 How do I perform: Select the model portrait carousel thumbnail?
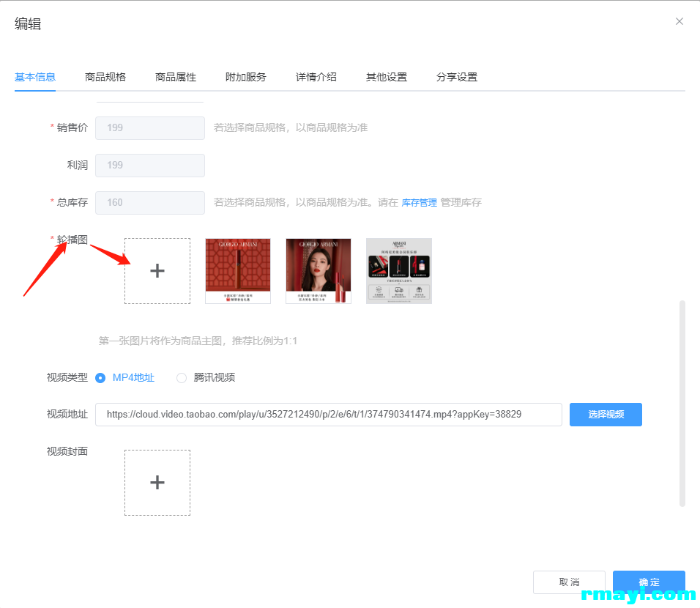319,271
